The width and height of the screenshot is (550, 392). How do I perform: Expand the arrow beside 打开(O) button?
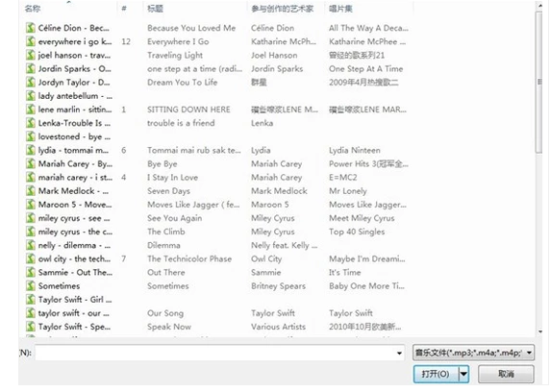click(463, 374)
